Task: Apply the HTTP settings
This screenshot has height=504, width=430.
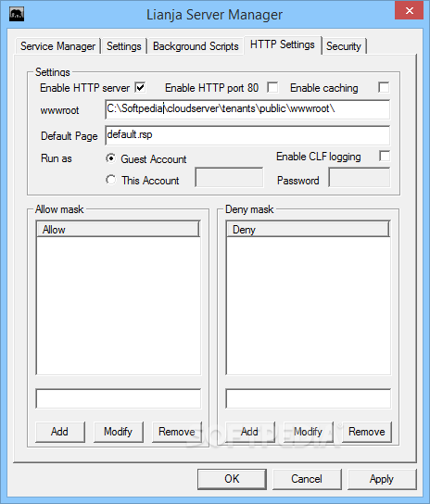Action: pos(382,479)
